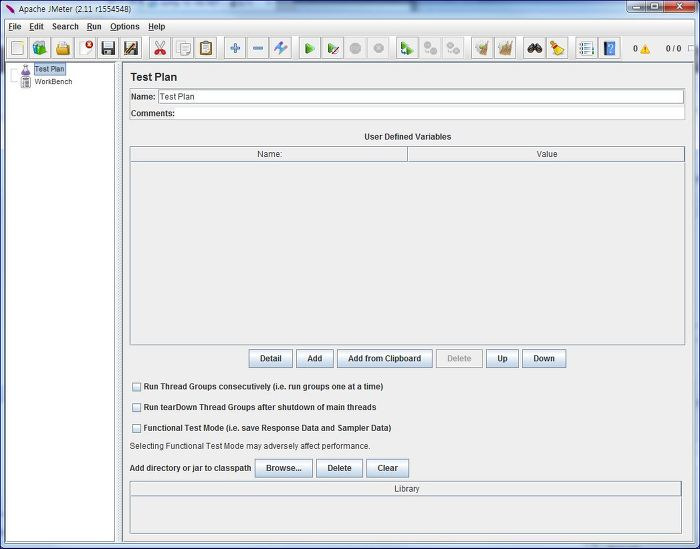Select Test Plan node in tree

coord(50,69)
